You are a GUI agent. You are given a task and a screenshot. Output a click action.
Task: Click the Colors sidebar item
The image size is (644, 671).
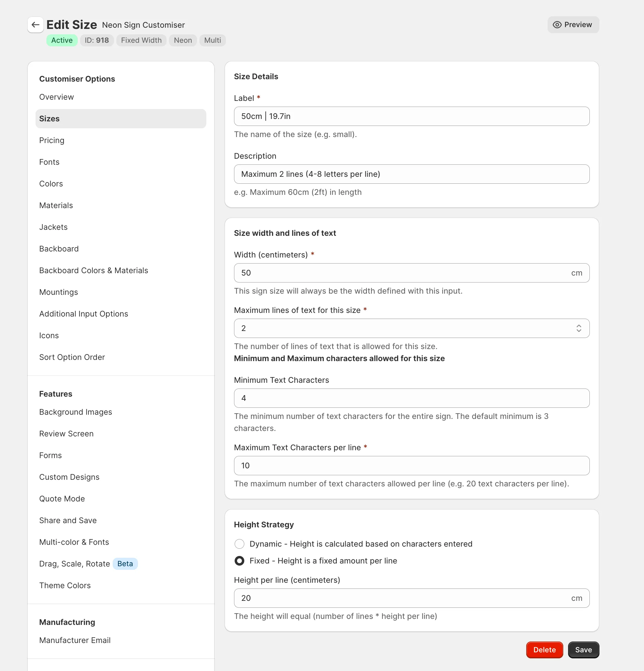[51, 183]
